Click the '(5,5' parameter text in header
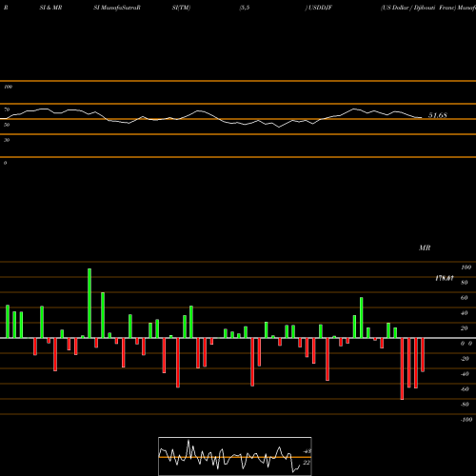Viewport: 476px width, 476px height. tap(245, 8)
